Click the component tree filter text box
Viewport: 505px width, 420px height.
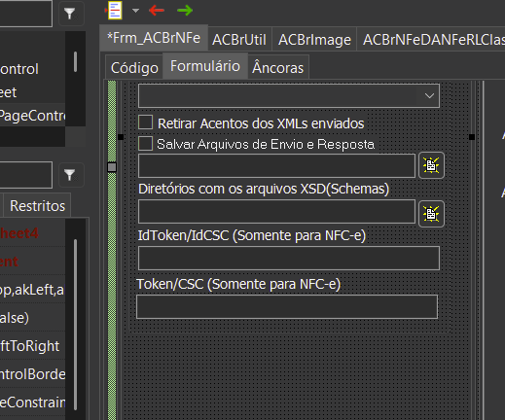click(26, 14)
